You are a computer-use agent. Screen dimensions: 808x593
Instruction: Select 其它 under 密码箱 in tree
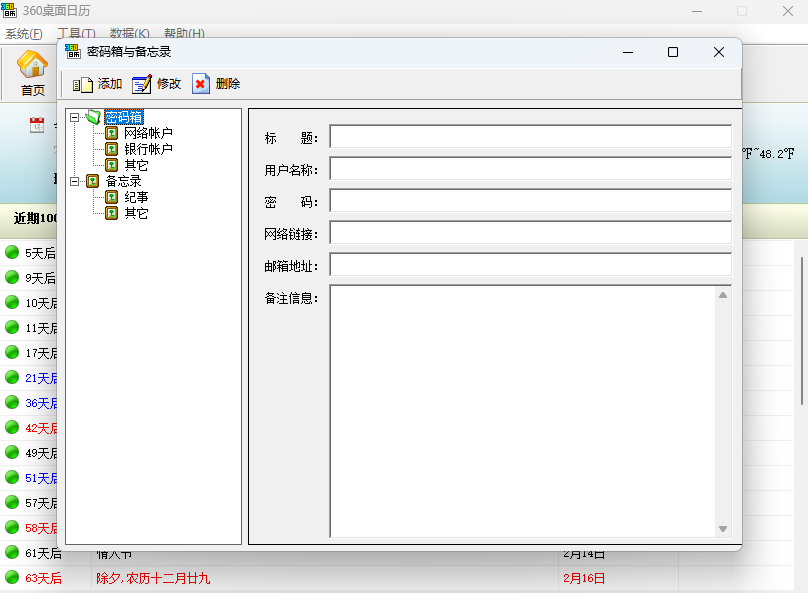click(x=136, y=165)
